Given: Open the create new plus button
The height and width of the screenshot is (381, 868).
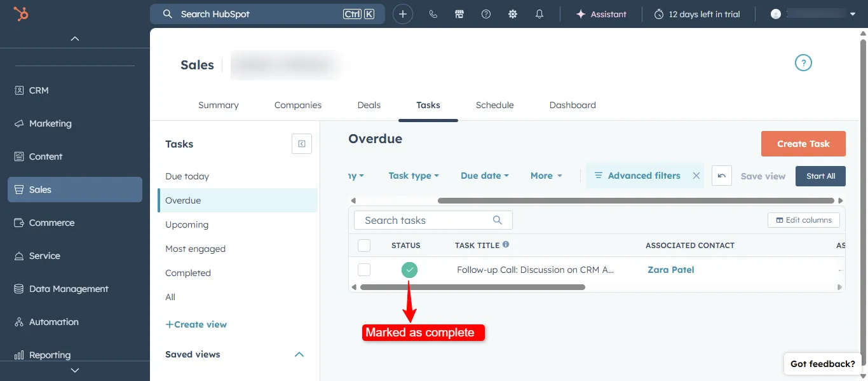Looking at the screenshot, I should pos(403,14).
